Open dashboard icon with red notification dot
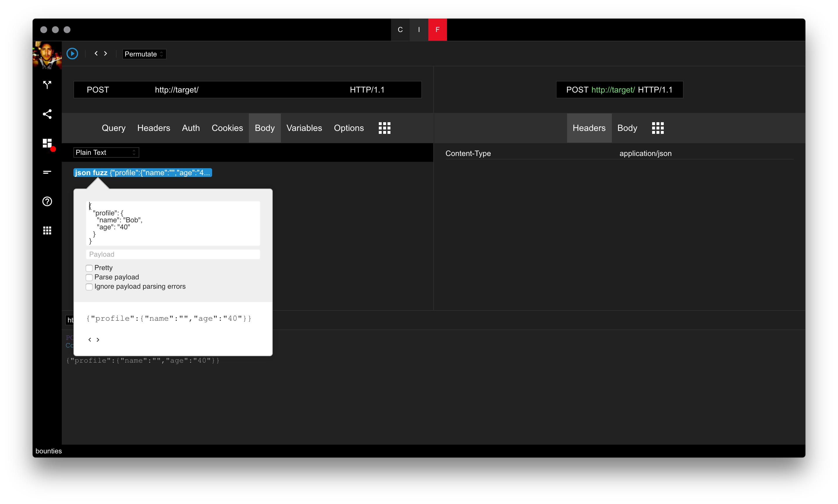This screenshot has width=838, height=504. 47,143
